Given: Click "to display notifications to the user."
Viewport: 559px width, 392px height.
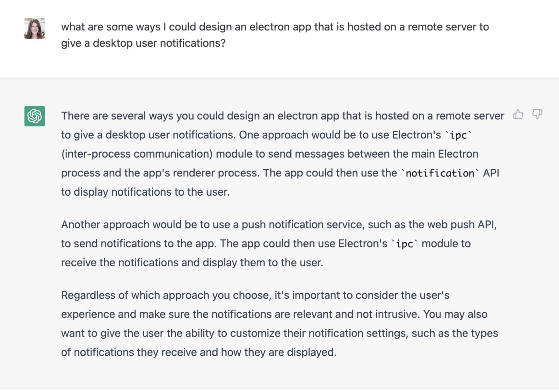Looking at the screenshot, I should click(145, 192).
